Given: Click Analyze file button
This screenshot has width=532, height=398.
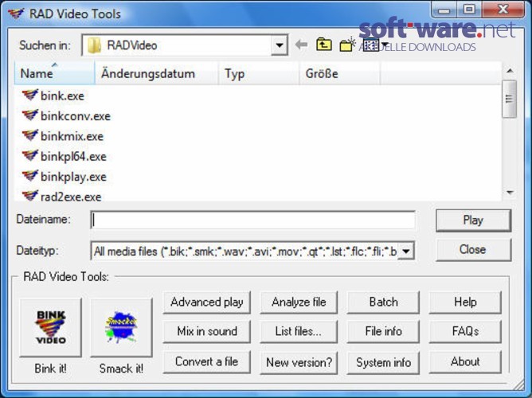Looking at the screenshot, I should click(299, 302).
